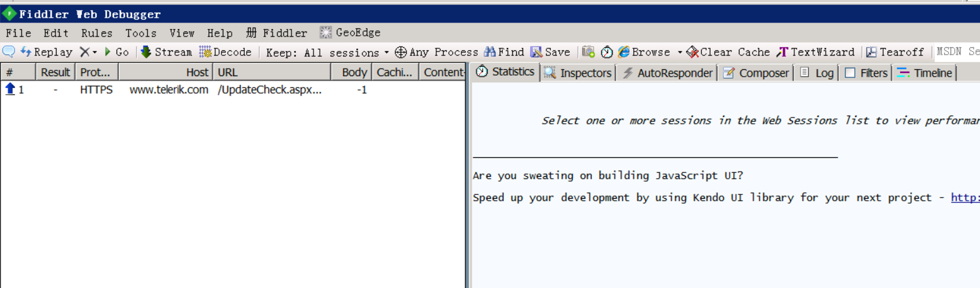Click the Save button
Viewport: 980px width, 288px height.
[550, 52]
